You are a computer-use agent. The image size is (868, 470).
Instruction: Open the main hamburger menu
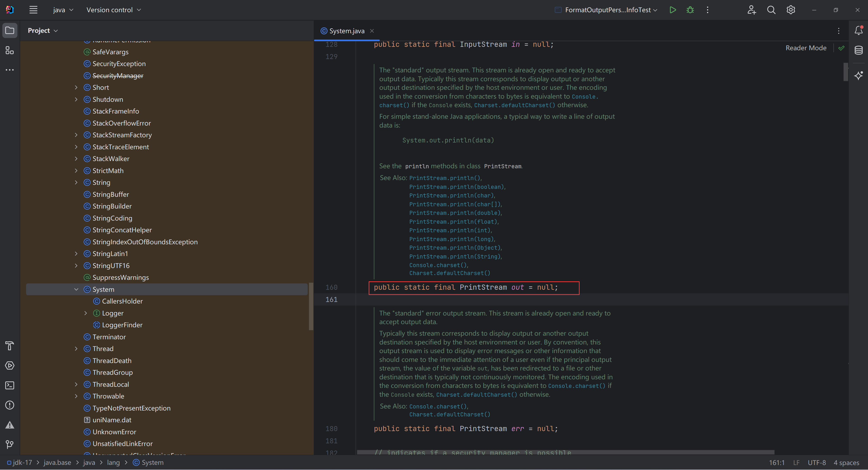33,10
